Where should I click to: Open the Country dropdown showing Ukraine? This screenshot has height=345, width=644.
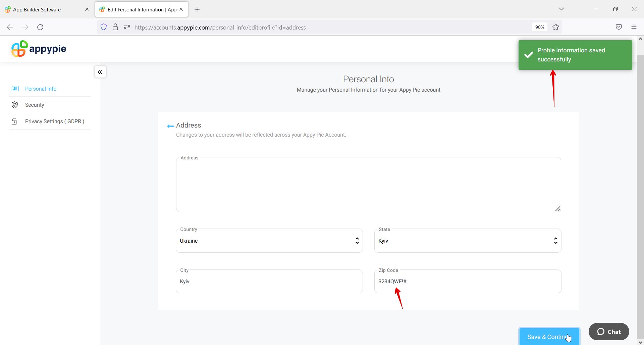[269, 241]
